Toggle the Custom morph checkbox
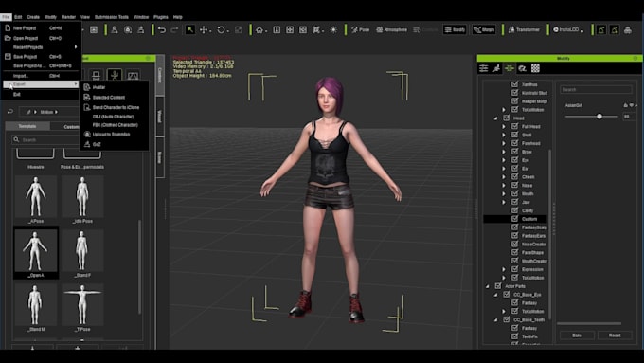Viewport: 644px width, 363px height. point(514,219)
